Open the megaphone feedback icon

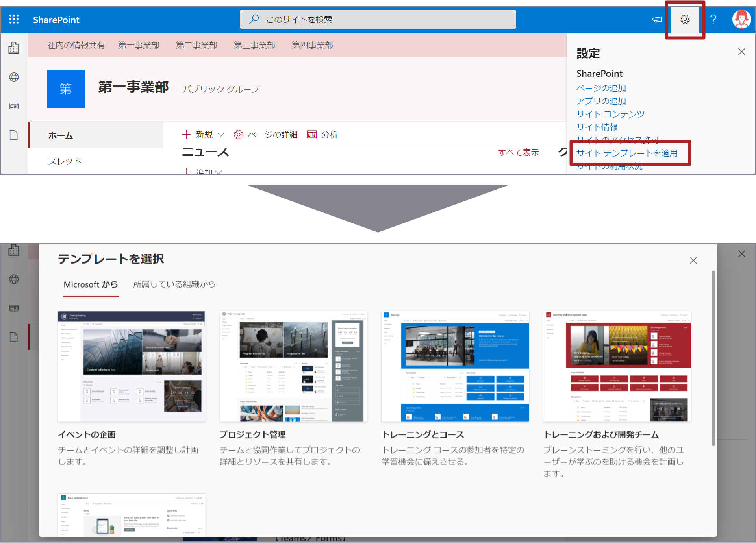656,19
